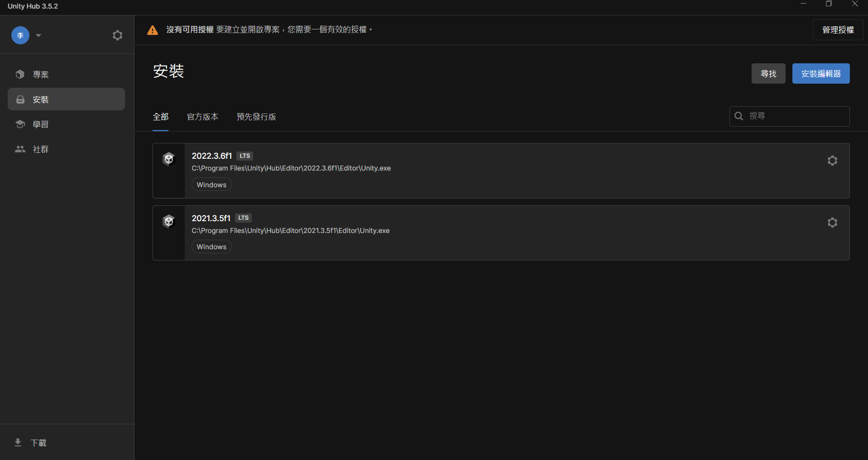Click the 2022.3.6f1 version title
Screen dimensions: 868x460
211,156
